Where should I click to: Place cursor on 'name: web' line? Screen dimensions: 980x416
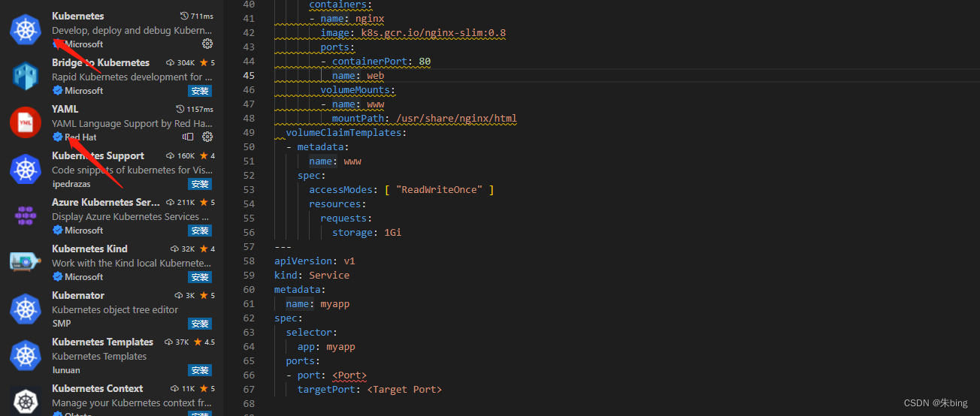(x=358, y=75)
